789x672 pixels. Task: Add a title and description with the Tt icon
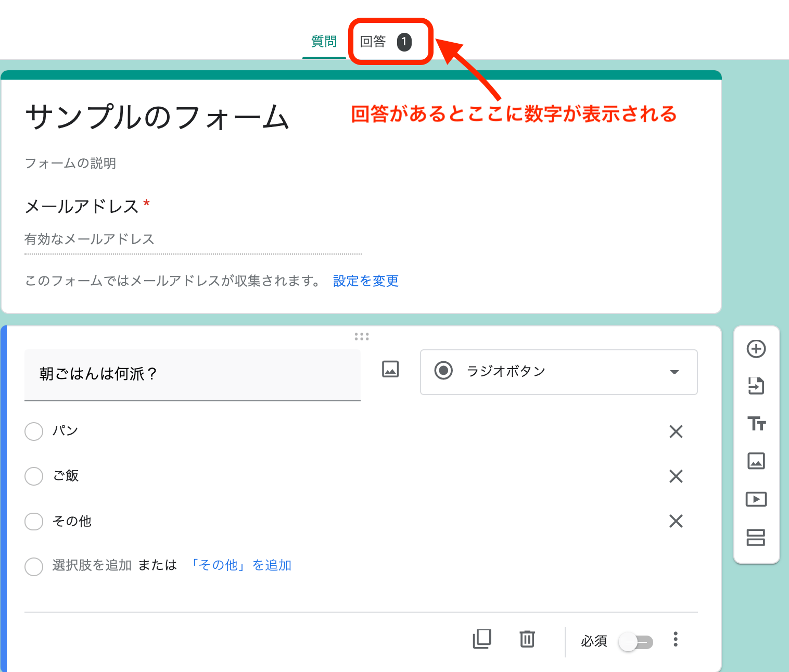[756, 424]
